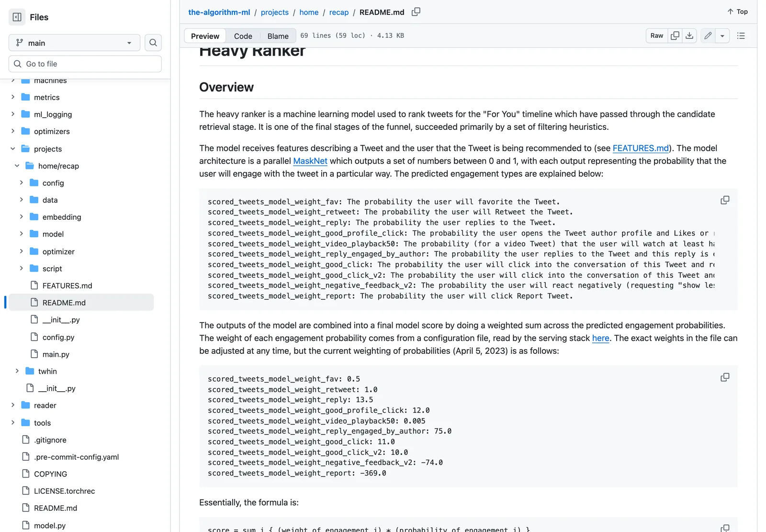Follow the 'here' configuration file link

(x=600, y=338)
